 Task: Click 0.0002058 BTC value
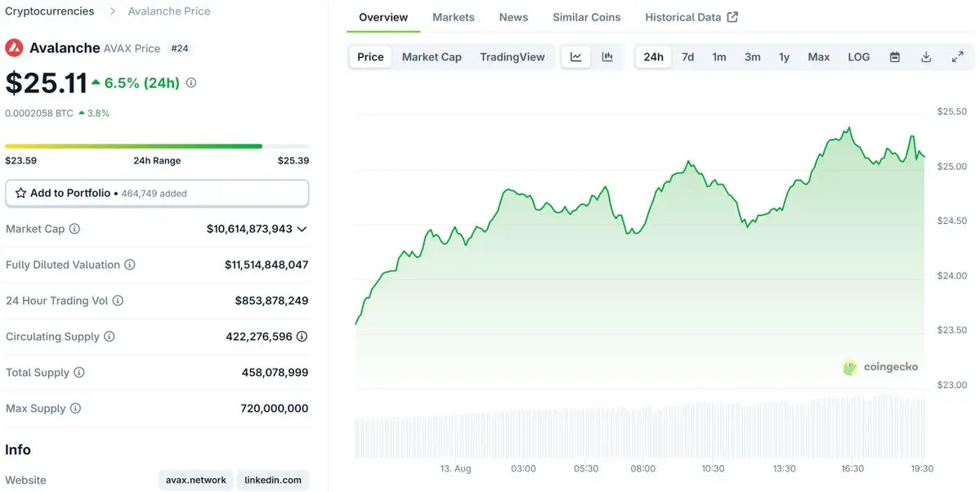38,113
